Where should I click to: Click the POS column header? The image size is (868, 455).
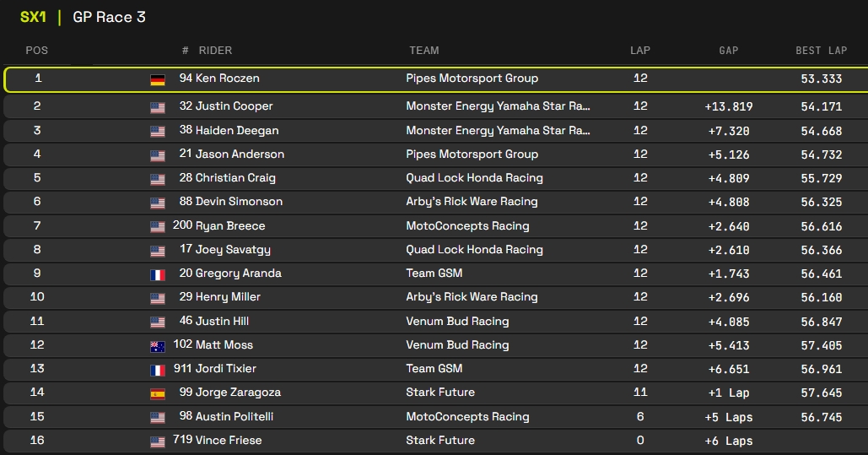coord(37,51)
